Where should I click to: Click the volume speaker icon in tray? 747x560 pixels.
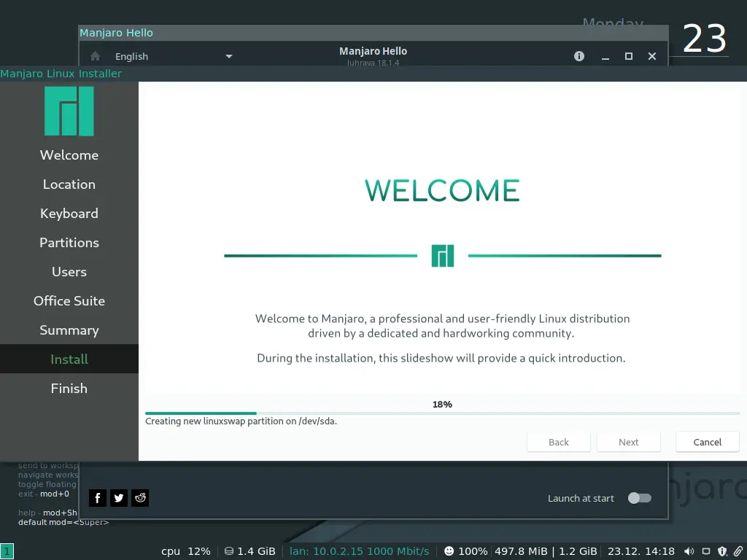689,551
